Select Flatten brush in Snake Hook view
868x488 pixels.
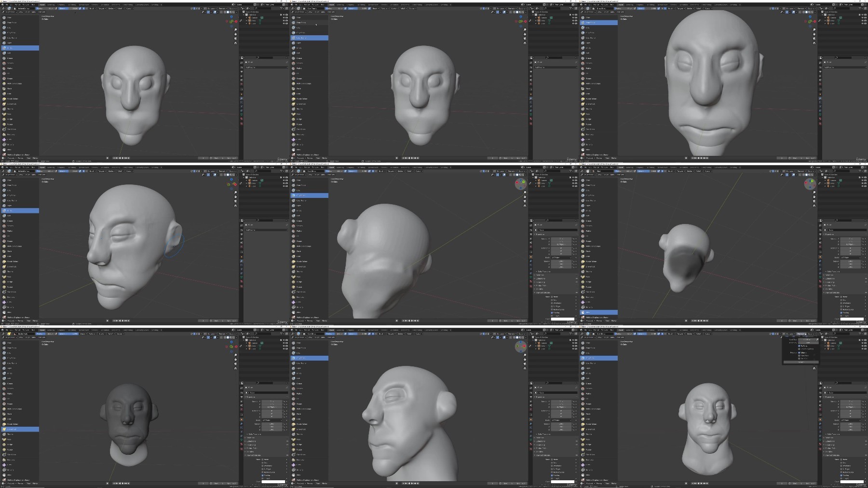(20, 394)
